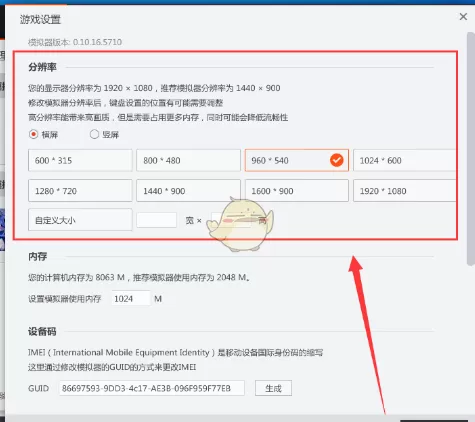Choose the 1440 * 900 resolution

coord(188,191)
